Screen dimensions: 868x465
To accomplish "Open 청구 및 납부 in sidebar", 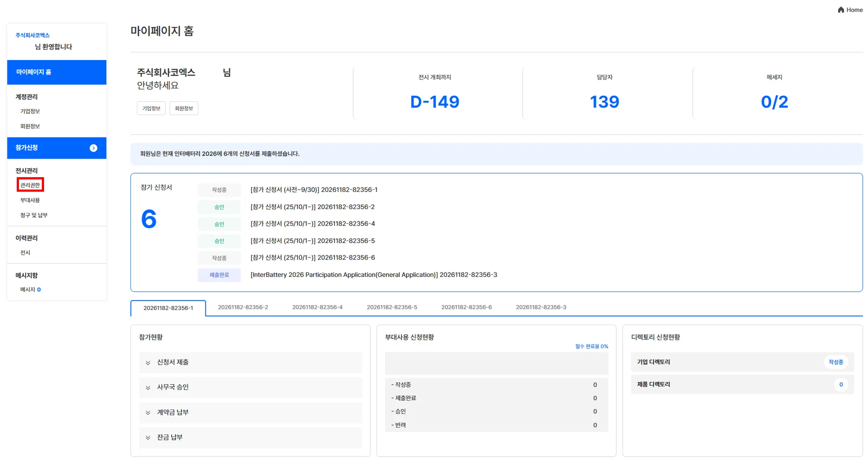I will (x=34, y=216).
